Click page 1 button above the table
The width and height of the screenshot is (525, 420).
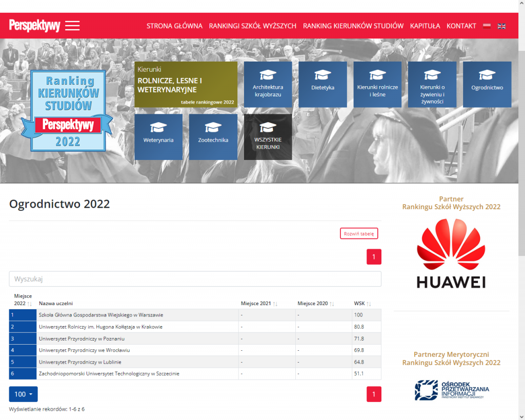[374, 257]
